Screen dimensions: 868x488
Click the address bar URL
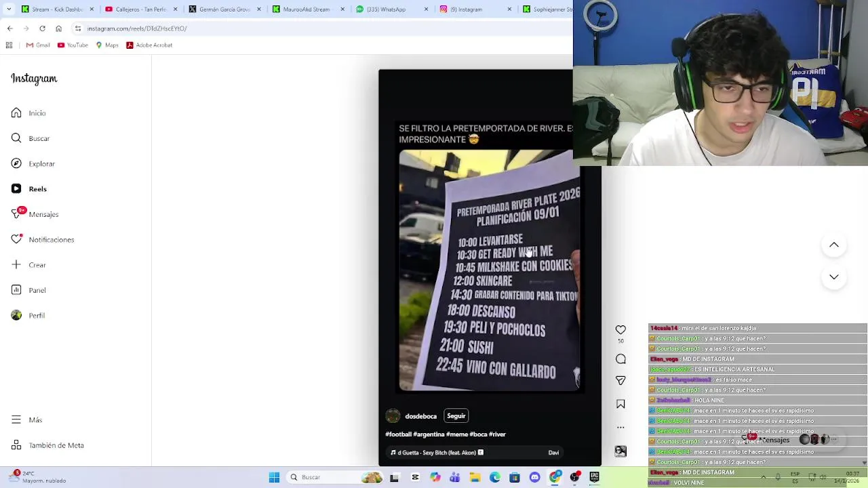[137, 28]
